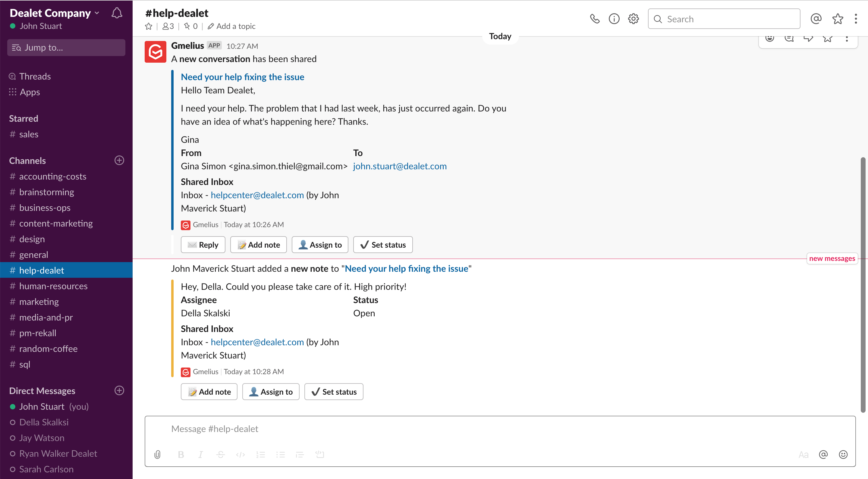
Task: Add a new channel with plus icon
Action: pos(119,160)
